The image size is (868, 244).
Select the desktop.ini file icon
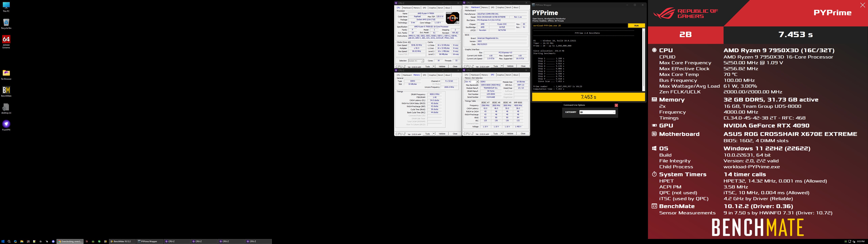6,108
